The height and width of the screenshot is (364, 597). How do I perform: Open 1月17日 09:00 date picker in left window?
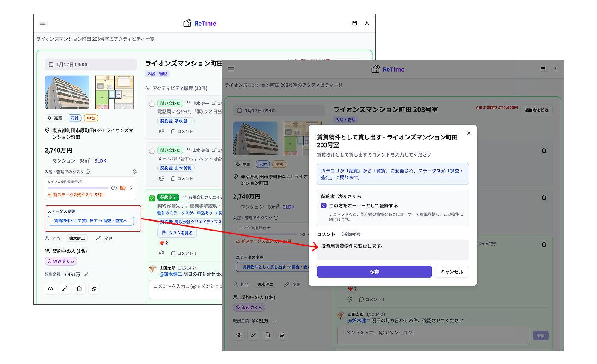91,65
